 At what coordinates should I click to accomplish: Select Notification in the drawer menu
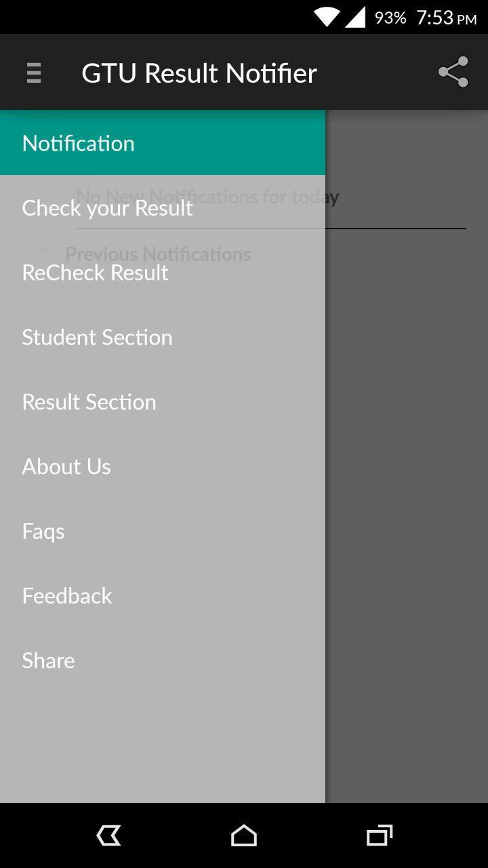[x=78, y=143]
